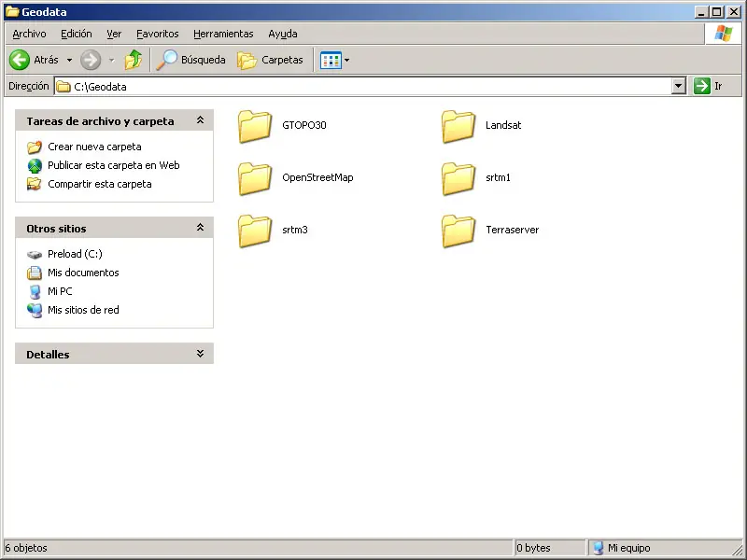Click Publicar esta carpeta en Web

coord(113,165)
